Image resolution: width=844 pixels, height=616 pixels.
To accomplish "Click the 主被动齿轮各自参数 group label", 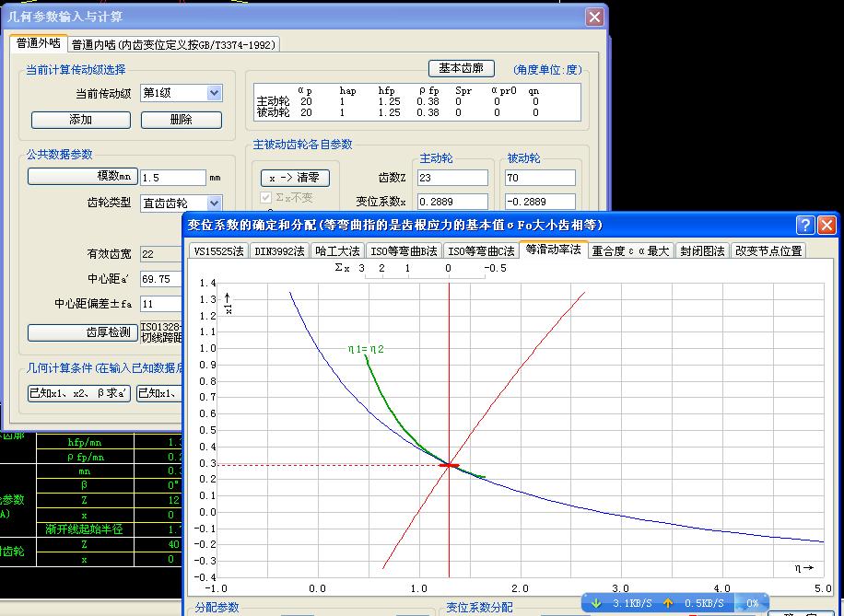I will 302,145.
